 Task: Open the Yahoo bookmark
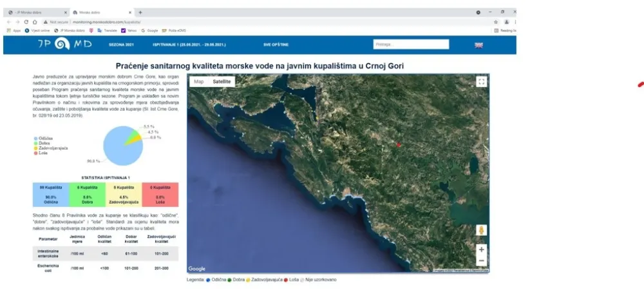tap(129, 30)
